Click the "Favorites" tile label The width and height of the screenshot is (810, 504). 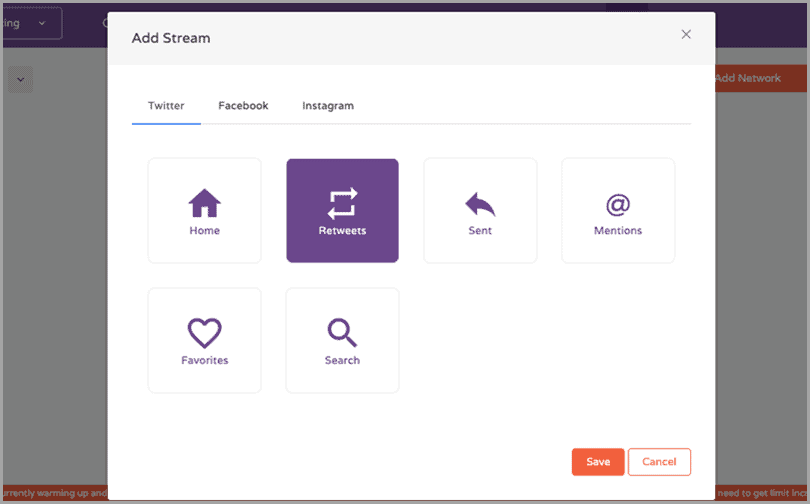point(204,361)
